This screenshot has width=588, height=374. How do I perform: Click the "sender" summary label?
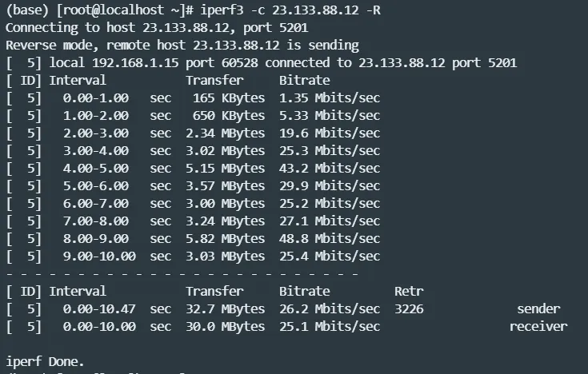click(x=538, y=308)
